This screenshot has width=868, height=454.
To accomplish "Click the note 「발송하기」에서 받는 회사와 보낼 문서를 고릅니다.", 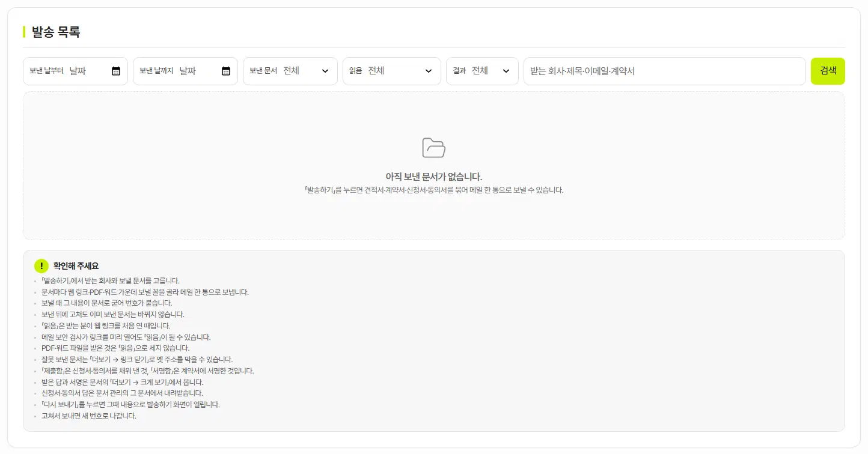I will coord(111,280).
